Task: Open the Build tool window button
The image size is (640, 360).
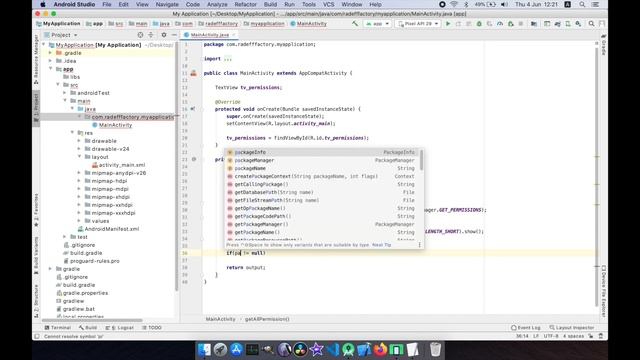Action: [88, 328]
